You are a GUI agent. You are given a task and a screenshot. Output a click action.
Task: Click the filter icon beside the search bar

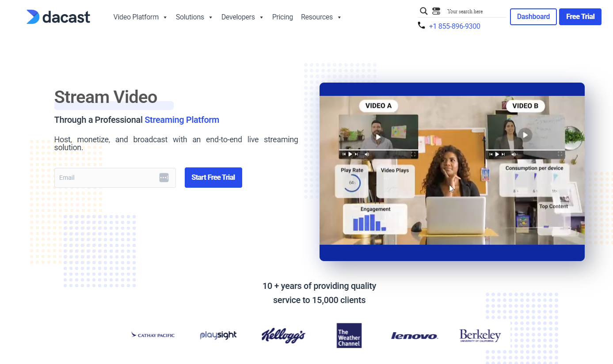pos(436,11)
